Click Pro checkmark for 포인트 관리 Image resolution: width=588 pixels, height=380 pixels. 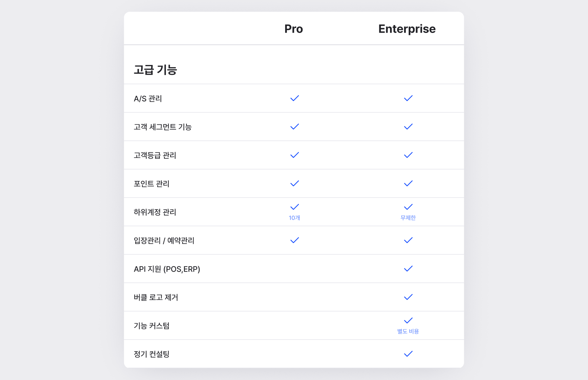[295, 183]
